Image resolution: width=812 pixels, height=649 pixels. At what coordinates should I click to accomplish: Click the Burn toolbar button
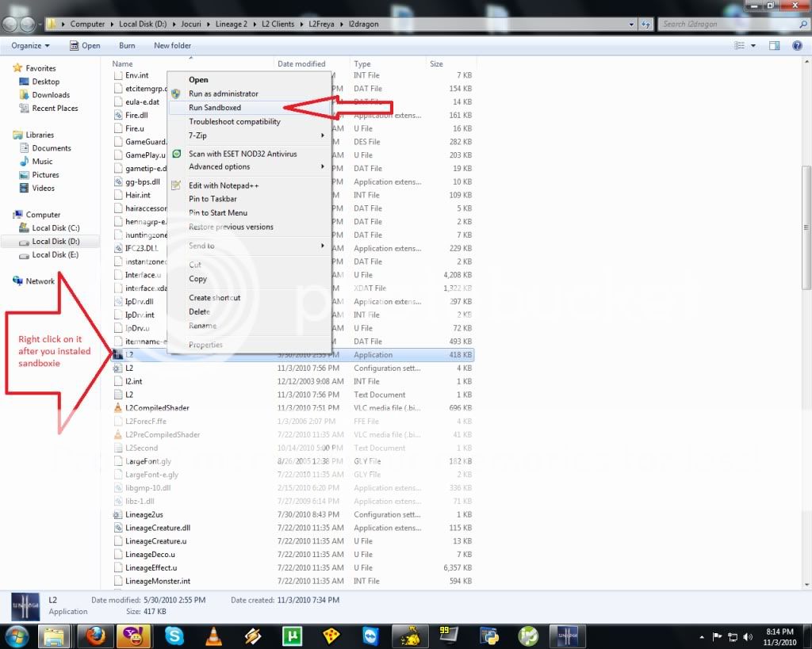pyautogui.click(x=127, y=46)
